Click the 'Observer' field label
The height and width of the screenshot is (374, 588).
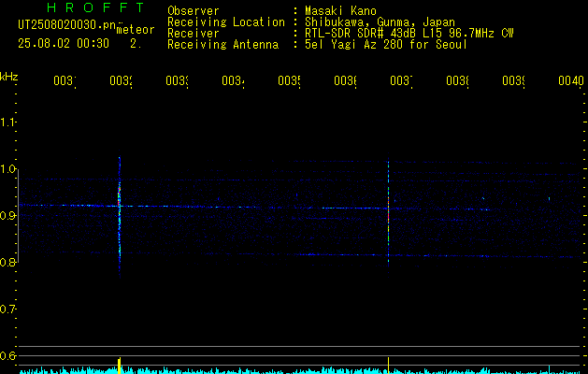coord(194,10)
